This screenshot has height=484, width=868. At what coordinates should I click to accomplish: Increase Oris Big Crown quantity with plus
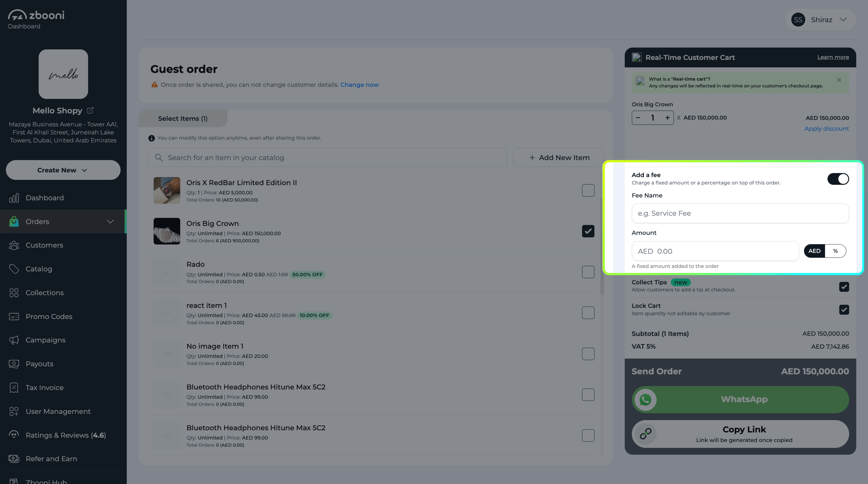pyautogui.click(x=668, y=118)
